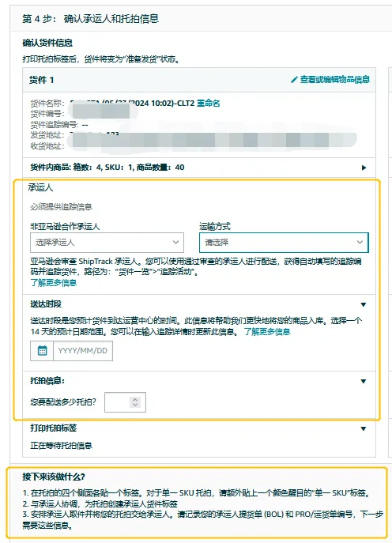Click 了解更多信息 under ShipTrack text

(x=54, y=283)
